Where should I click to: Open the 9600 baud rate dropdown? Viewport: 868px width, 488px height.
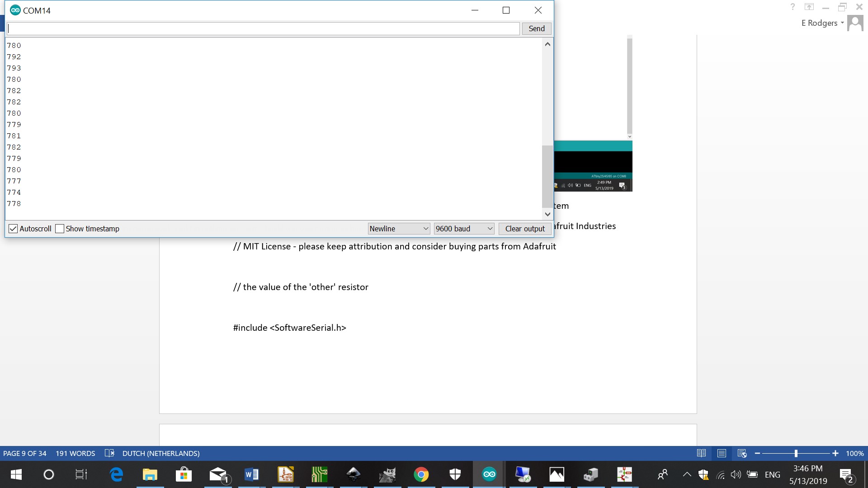tap(464, 229)
